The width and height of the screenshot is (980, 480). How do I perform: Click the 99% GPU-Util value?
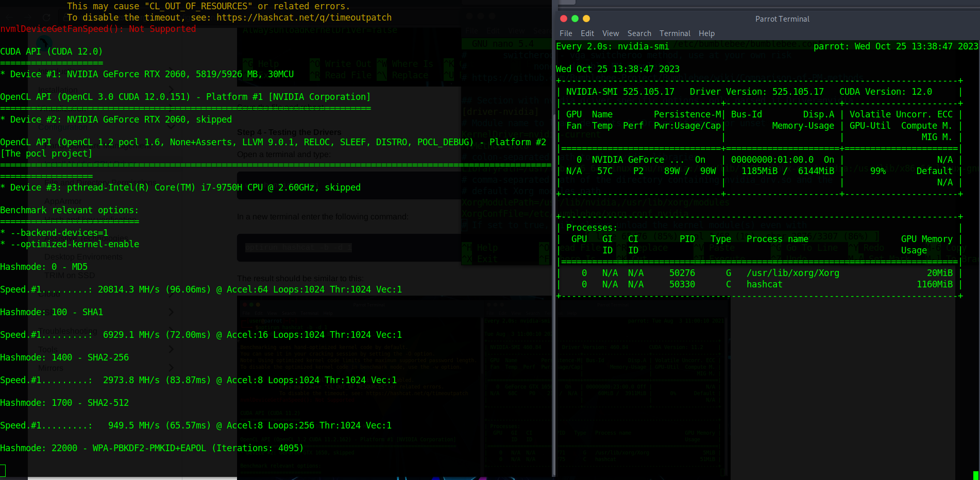pyautogui.click(x=878, y=171)
